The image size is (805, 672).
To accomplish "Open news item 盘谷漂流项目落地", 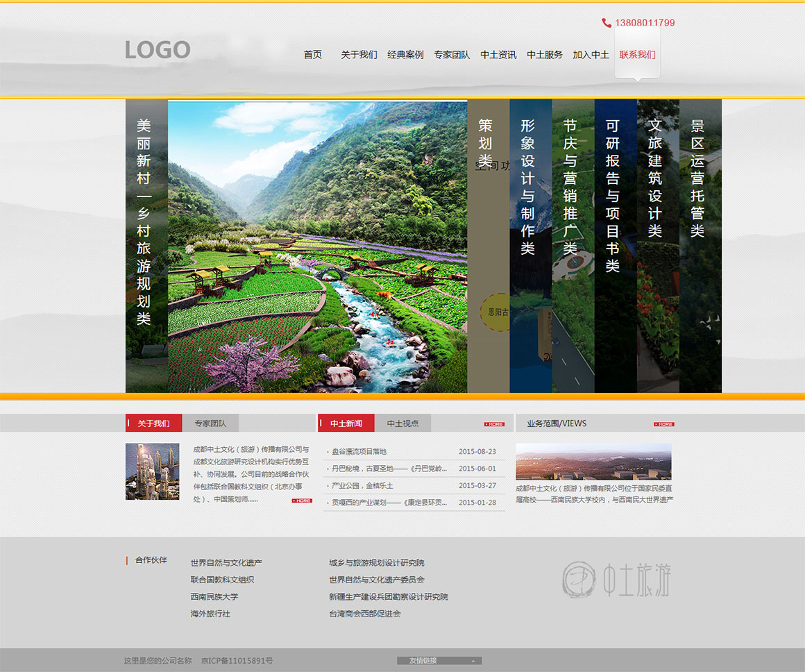I will [359, 452].
